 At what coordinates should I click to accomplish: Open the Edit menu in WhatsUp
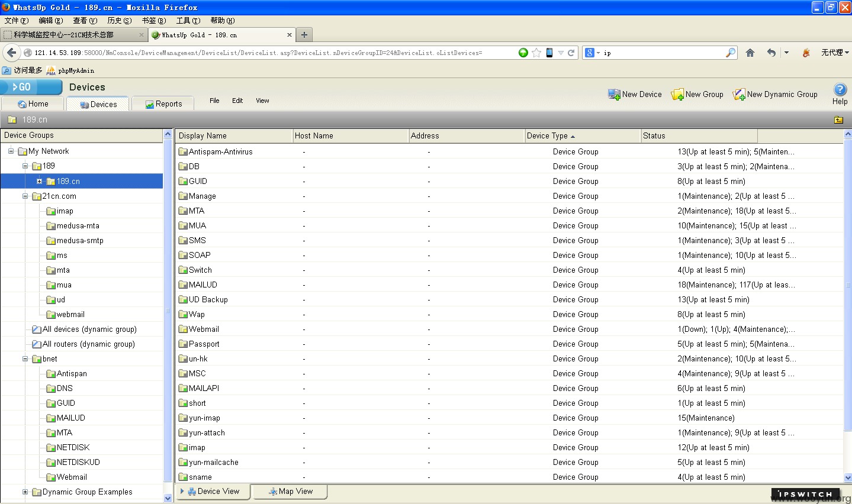point(237,101)
